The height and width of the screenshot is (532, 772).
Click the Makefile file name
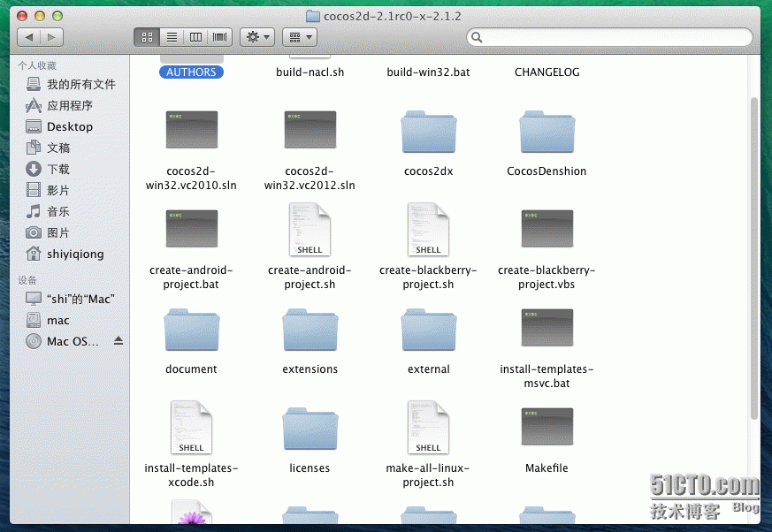coord(547,468)
